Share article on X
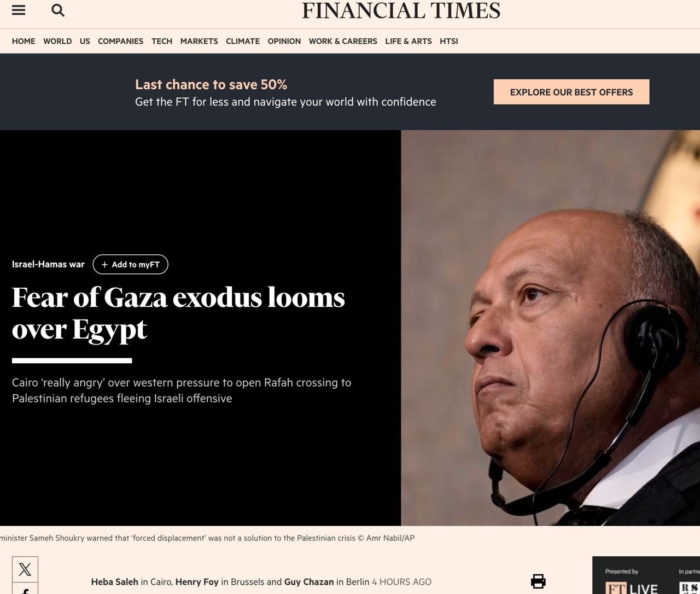700x594 pixels. click(25, 569)
